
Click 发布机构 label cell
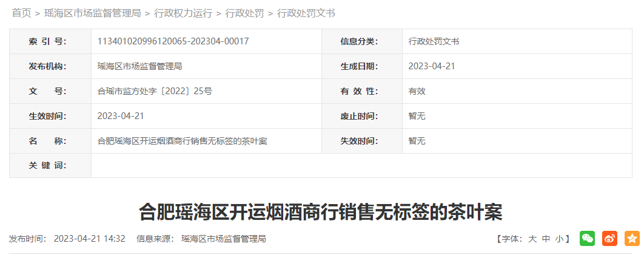(x=50, y=66)
